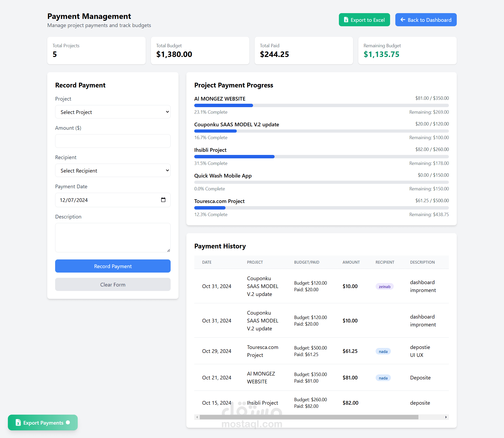Open the Select Recipient dropdown
Screen dimensions: 504x438
[x=113, y=170]
